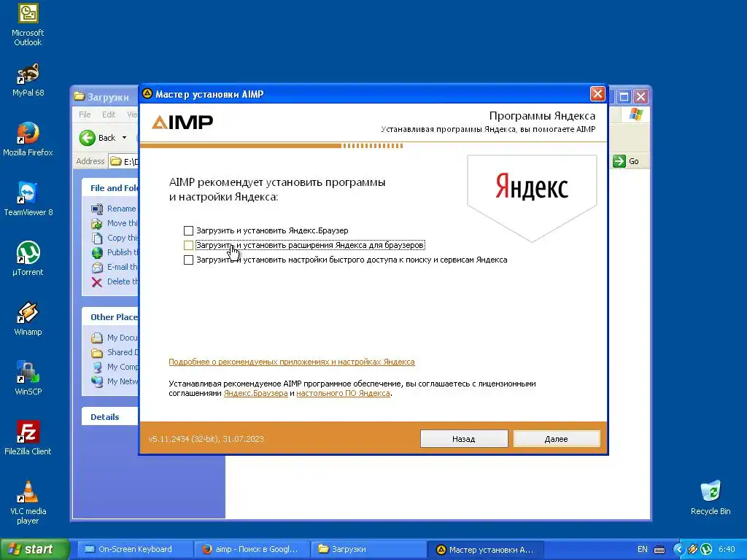Viewport: 747px width, 560px height.
Task: Open the link about recommended Yandex apps
Action: 292,362
